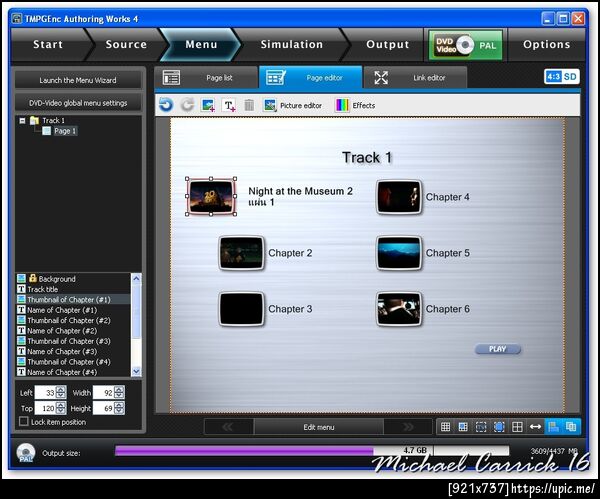600x499 pixels.
Task: Click the Undo arrow icon
Action: pos(166,105)
